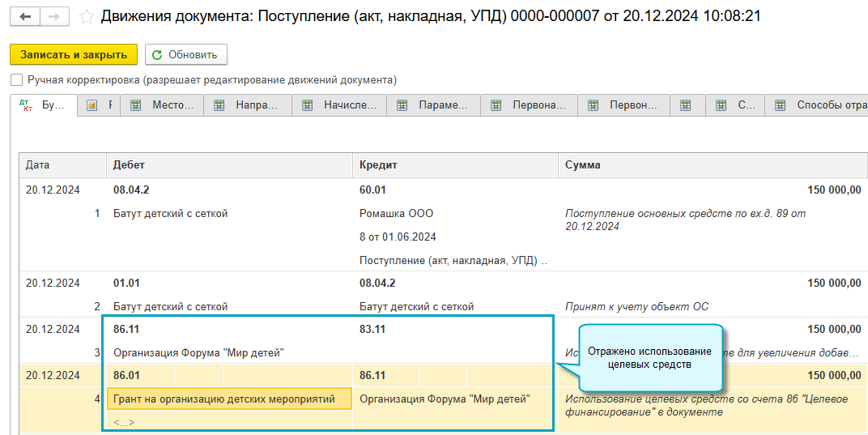Click the back navigation arrow

[x=25, y=16]
